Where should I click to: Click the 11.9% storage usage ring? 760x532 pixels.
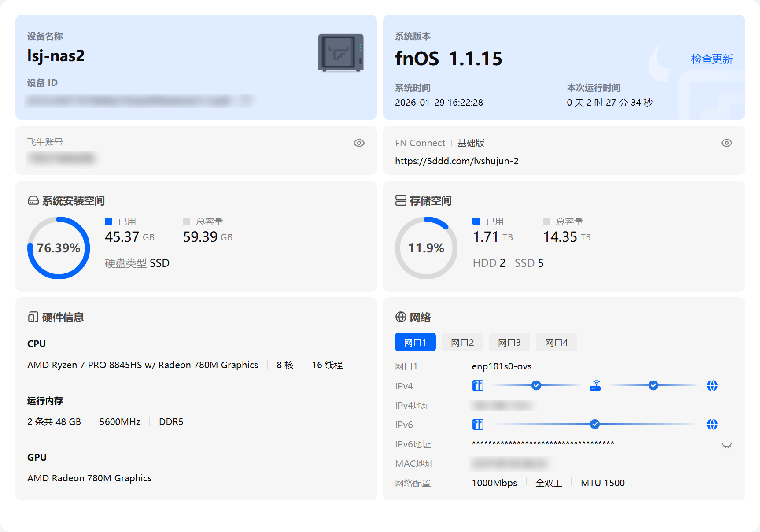426,248
